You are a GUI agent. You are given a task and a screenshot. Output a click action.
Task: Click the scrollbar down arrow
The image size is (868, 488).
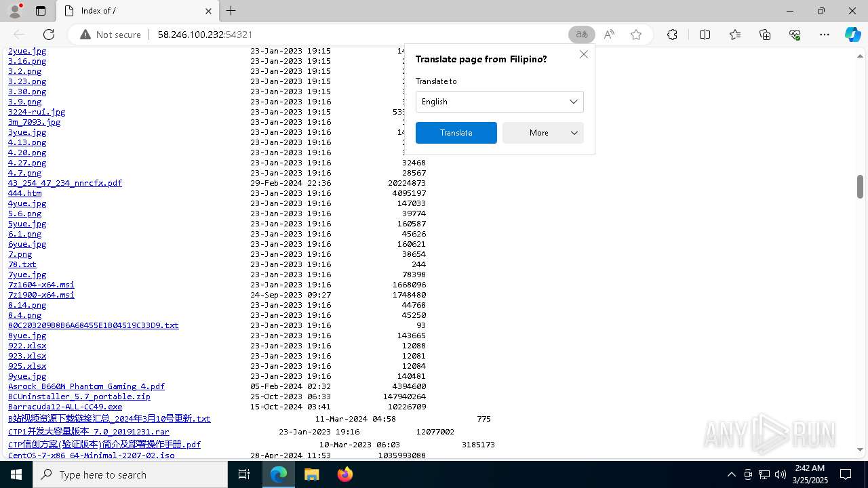(861, 449)
